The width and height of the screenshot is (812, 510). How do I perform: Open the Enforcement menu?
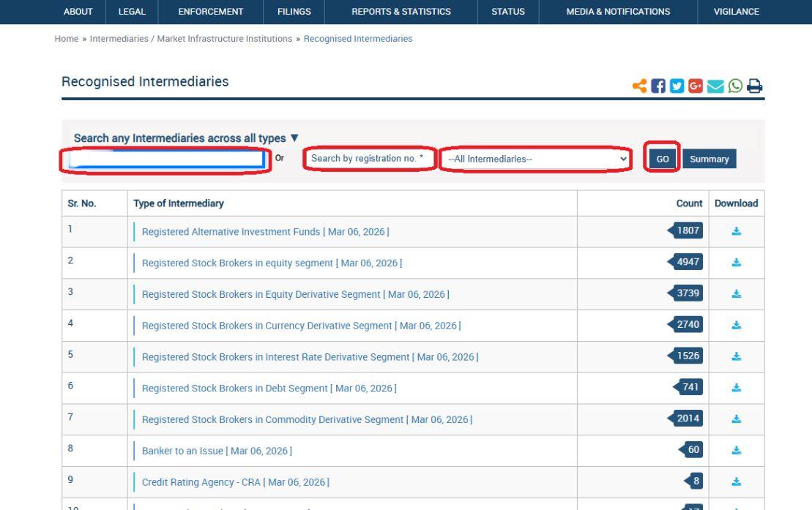click(210, 12)
